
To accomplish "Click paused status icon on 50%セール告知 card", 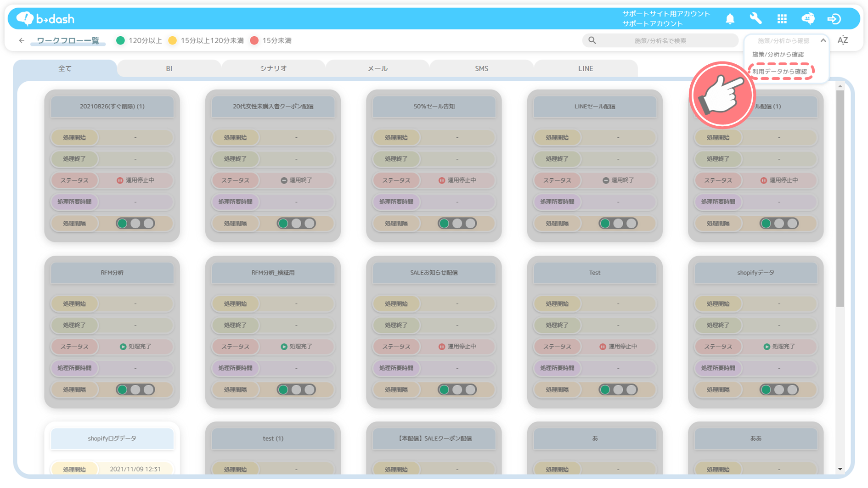I will [x=442, y=180].
